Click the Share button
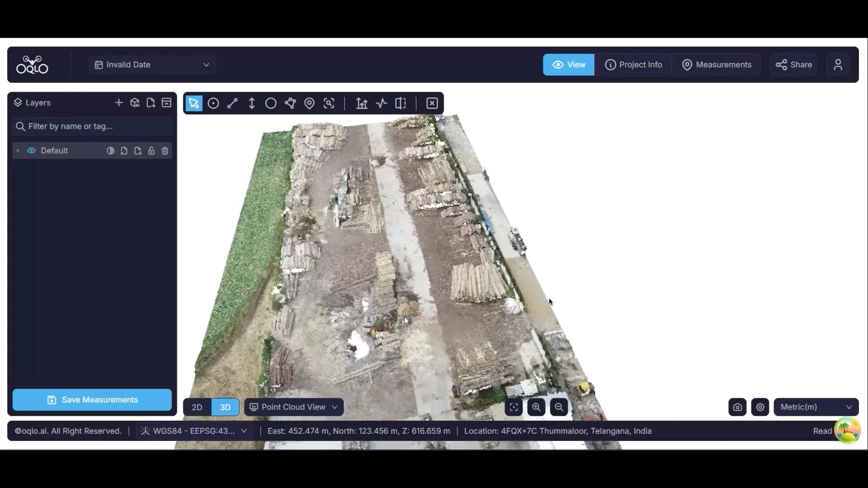Screen dimensions: 868x488 click(794, 65)
